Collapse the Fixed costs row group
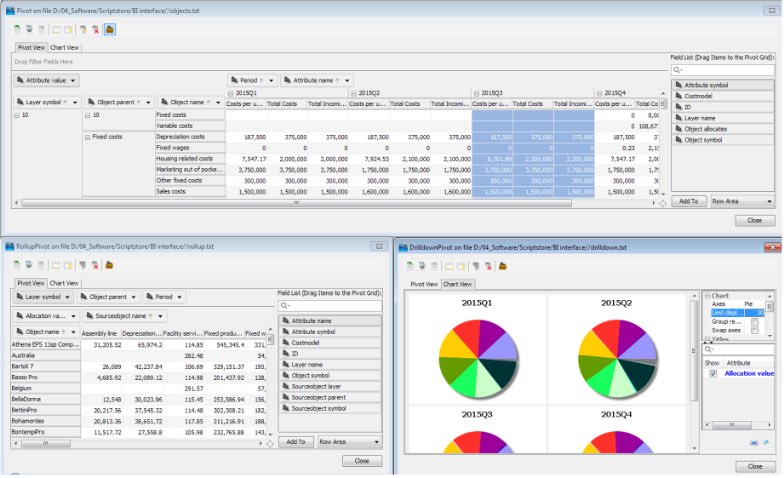The height and width of the screenshot is (478, 784). [88, 137]
